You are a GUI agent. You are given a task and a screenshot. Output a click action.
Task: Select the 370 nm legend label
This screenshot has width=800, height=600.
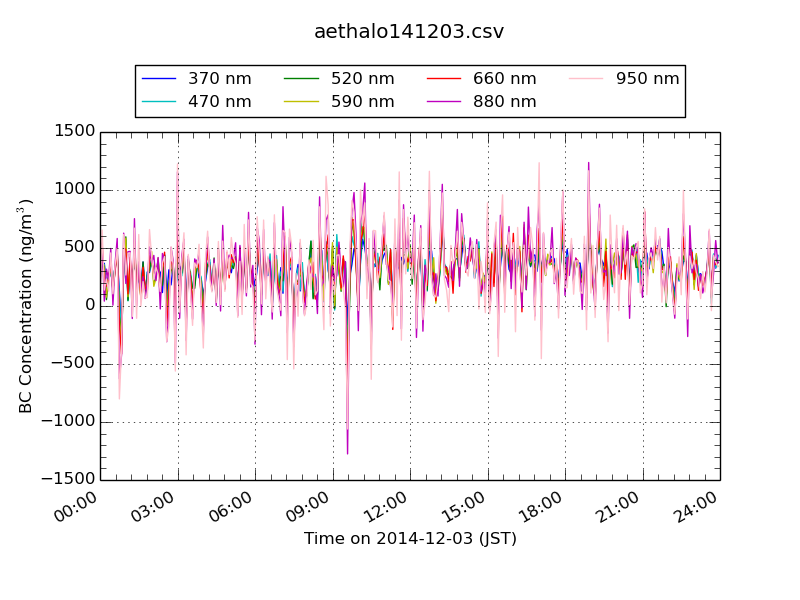(219, 79)
